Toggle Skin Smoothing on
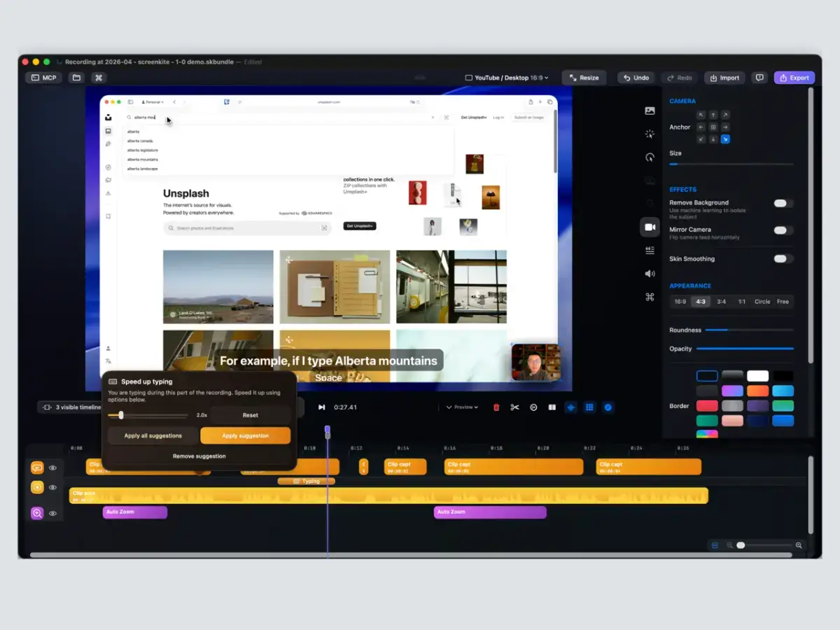 pyautogui.click(x=782, y=259)
